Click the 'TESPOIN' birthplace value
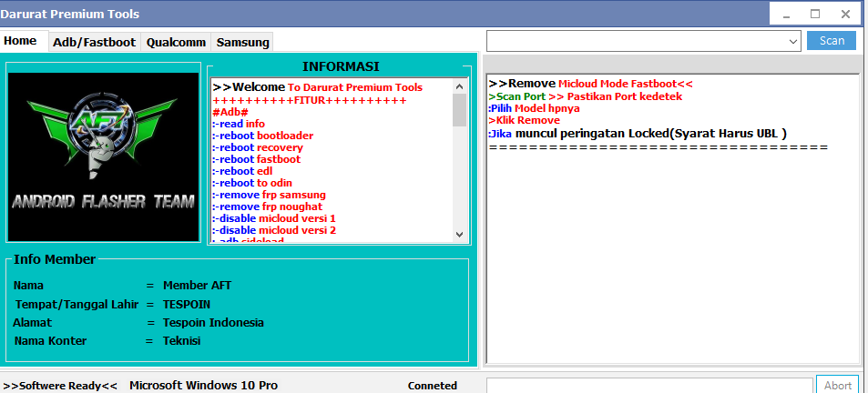 coord(187,305)
